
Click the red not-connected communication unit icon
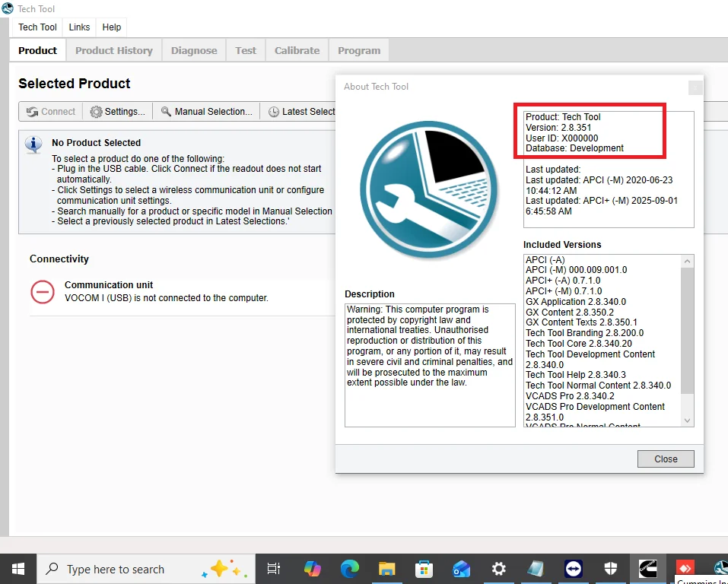(43, 291)
